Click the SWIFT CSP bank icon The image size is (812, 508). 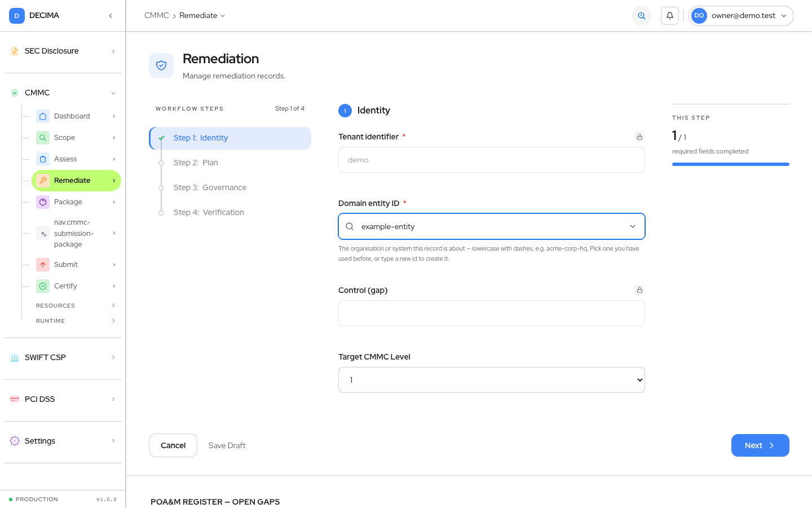point(15,358)
